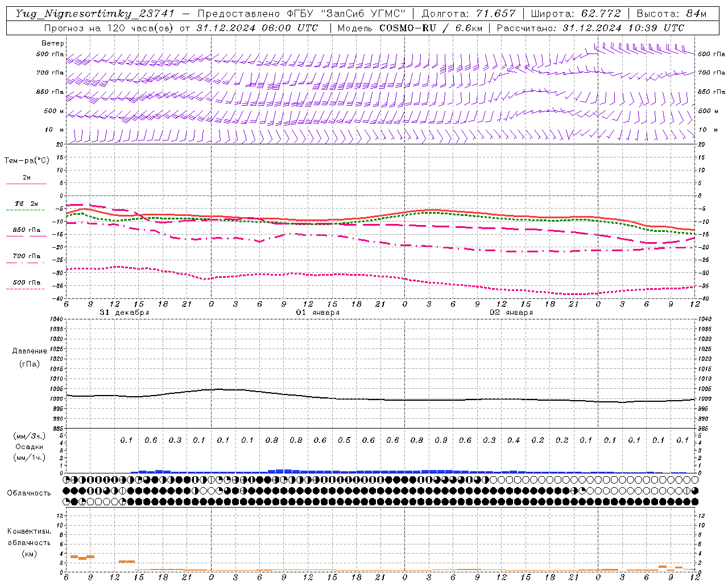Select the Рассчитано: 31.12.2024 10:39 UTC timestamp
Image resolution: width=728 pixels, height=582 pixels.
tap(590, 28)
